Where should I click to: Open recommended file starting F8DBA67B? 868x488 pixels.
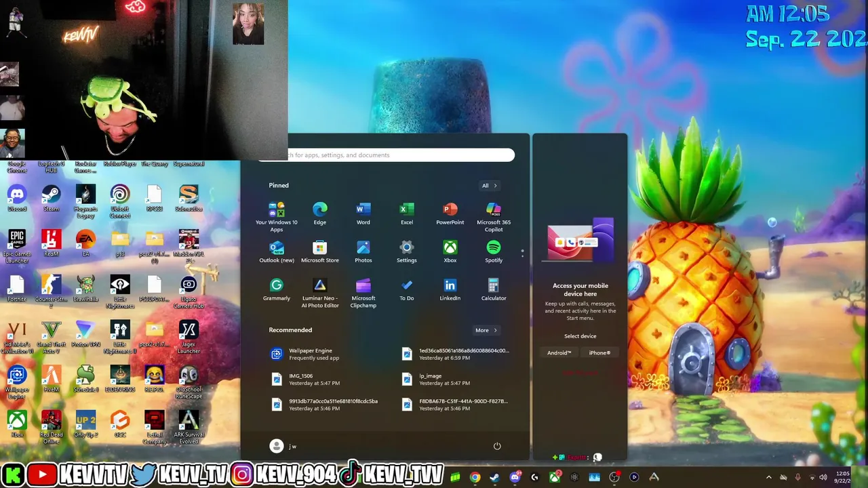coord(455,405)
